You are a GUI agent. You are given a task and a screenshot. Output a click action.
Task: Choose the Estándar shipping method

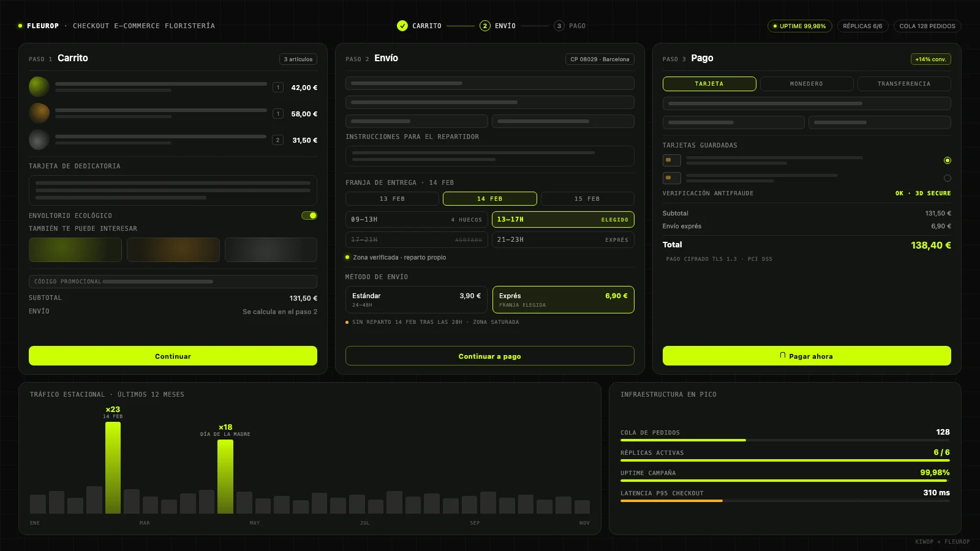point(417,299)
